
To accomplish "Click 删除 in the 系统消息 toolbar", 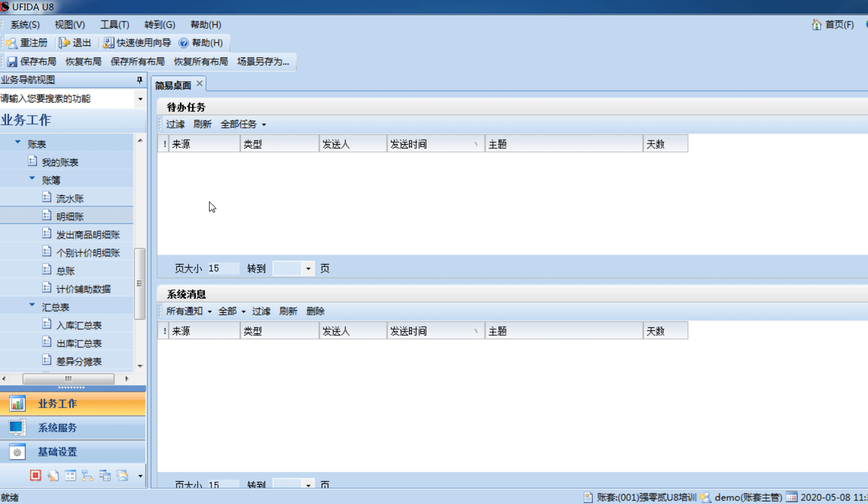I will pyautogui.click(x=315, y=311).
